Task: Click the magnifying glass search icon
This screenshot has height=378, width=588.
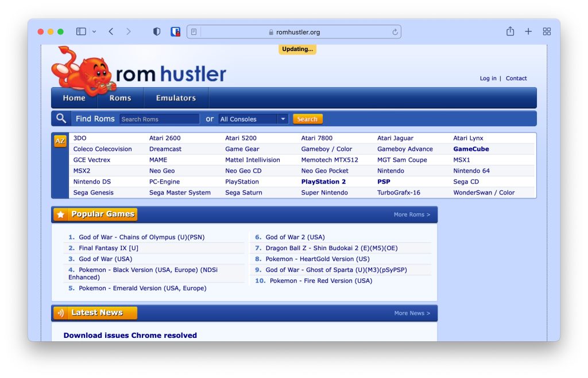Action: pos(61,118)
